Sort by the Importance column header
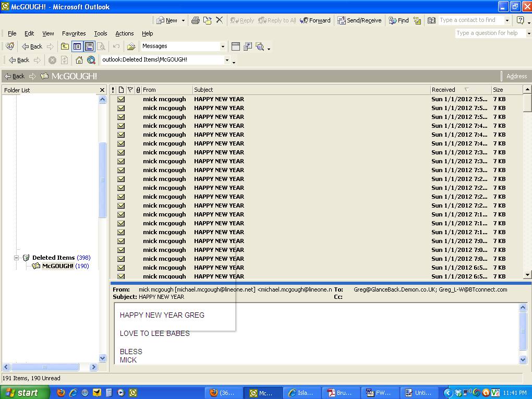Screen dimensions: 532x399 113,90
